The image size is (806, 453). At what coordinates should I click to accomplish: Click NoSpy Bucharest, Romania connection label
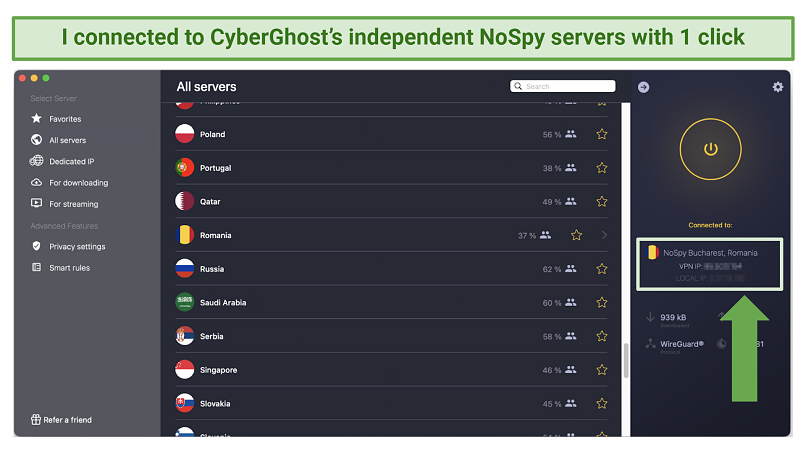(710, 253)
